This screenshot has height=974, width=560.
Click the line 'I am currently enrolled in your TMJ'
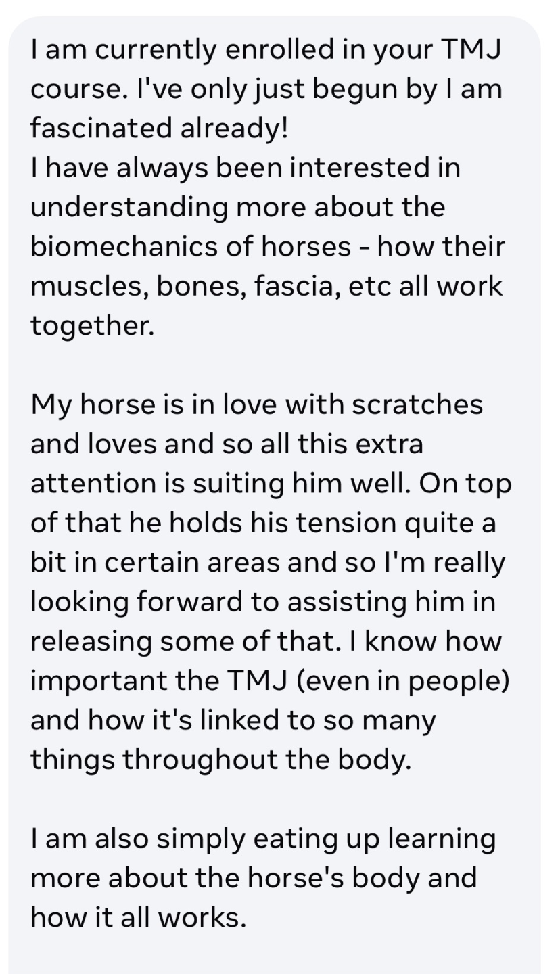coord(265,49)
